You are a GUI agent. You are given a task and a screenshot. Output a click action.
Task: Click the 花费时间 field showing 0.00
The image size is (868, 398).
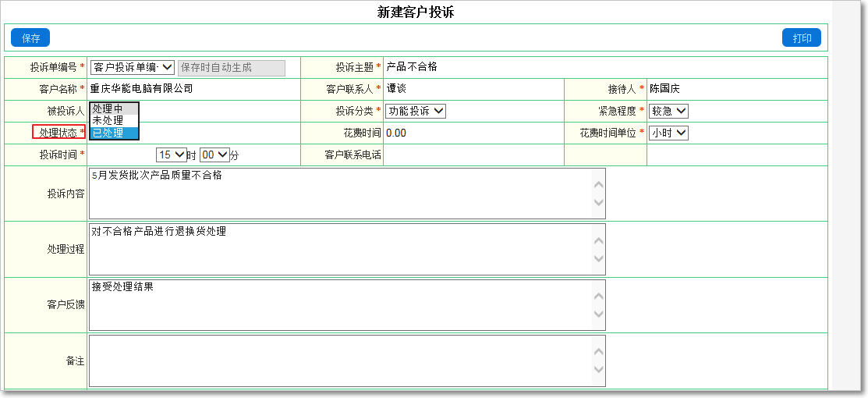pyautogui.click(x=472, y=133)
